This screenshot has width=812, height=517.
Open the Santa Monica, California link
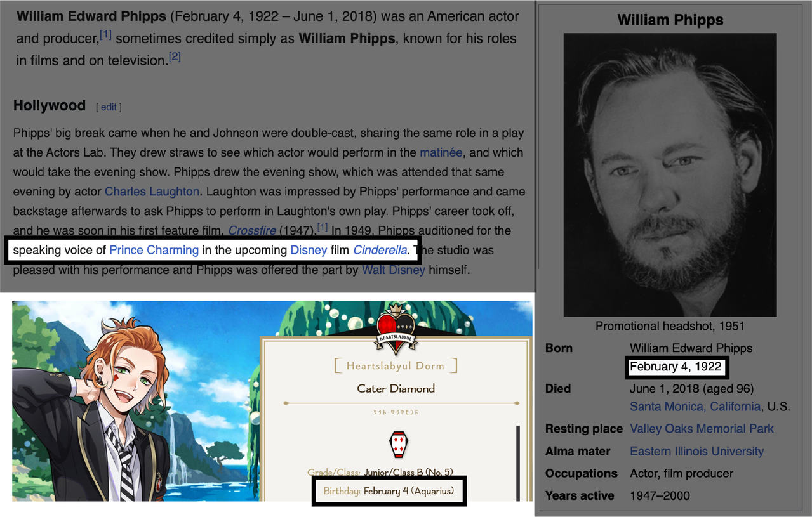[695, 406]
